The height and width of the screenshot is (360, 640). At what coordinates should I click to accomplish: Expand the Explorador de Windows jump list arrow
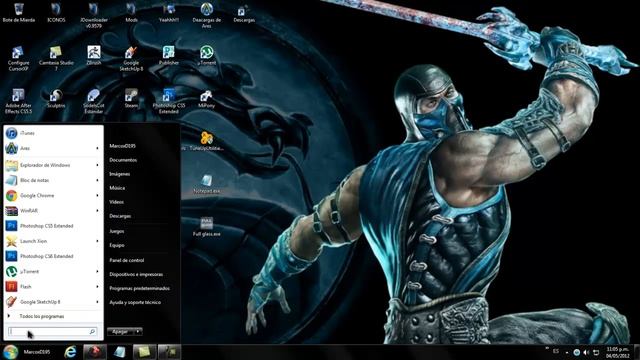[x=98, y=165]
